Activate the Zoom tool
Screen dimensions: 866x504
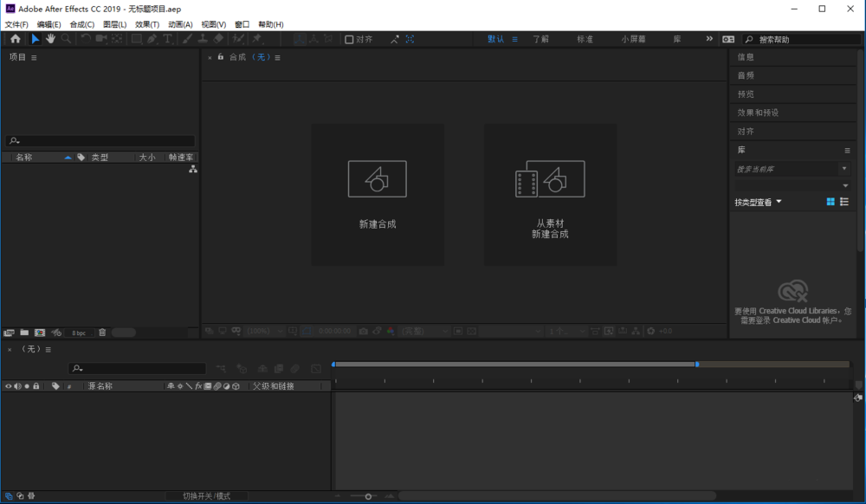click(x=66, y=39)
